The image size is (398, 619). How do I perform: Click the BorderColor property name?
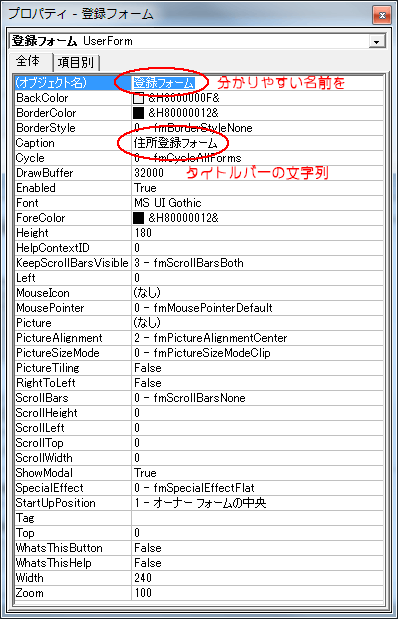point(46,113)
